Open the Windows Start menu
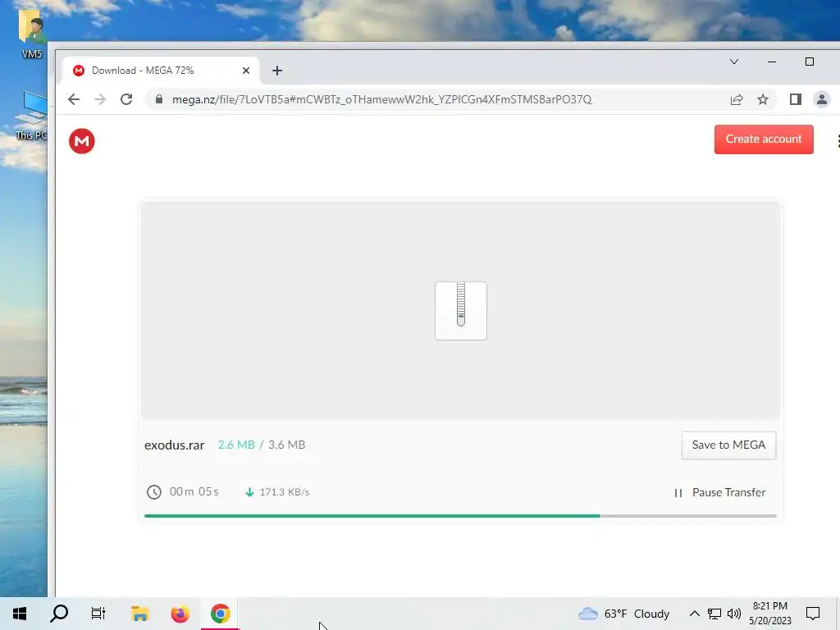Screen dimensions: 840x630 click(x=20, y=614)
